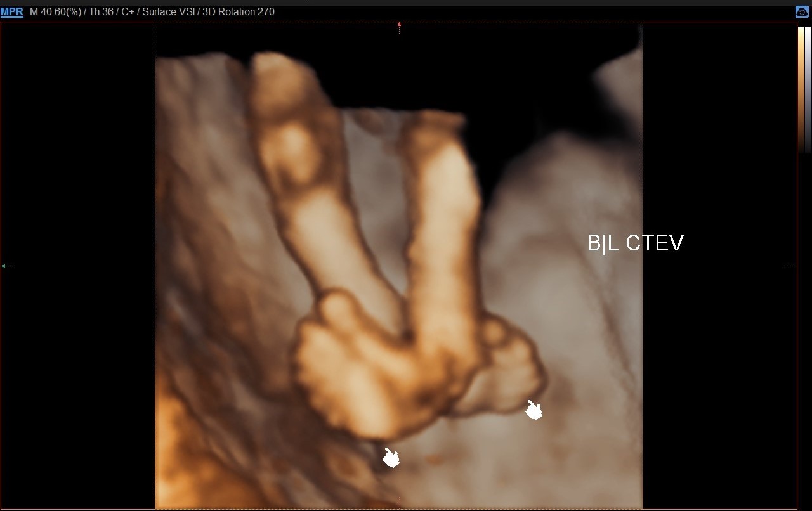The image size is (812, 511).
Task: Click the red arrow marker above render box
Action: point(399,25)
